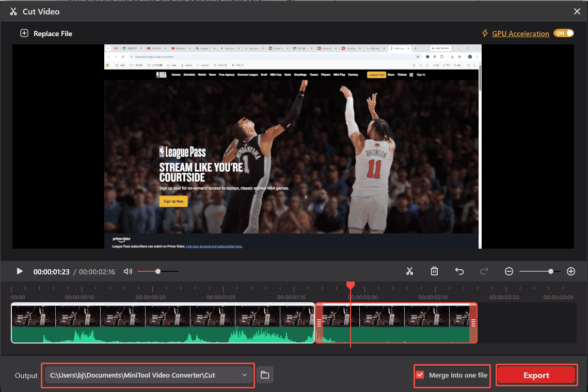This screenshot has width=588, height=392.
Task: Click the 00:00:02:10 ruler label
Action: pos(433,297)
